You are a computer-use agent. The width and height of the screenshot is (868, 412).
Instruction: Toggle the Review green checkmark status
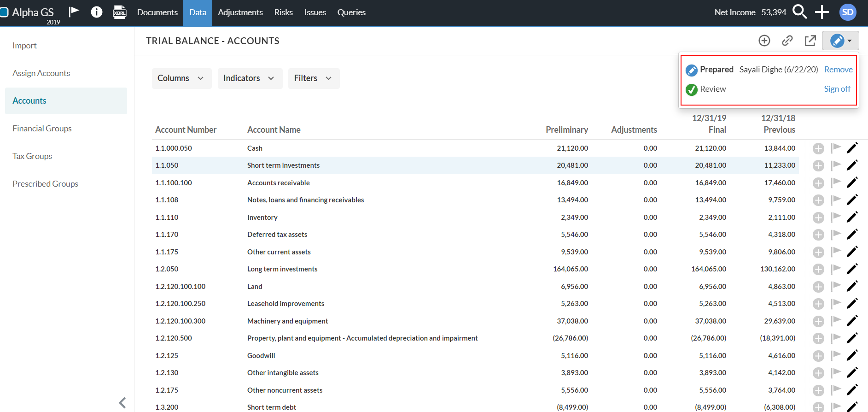tap(692, 89)
